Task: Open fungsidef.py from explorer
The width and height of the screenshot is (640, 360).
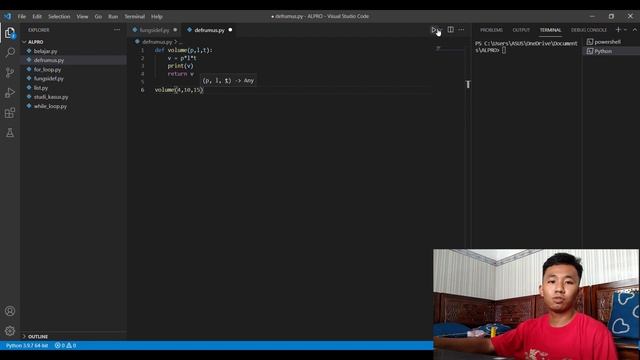Action: point(49,78)
